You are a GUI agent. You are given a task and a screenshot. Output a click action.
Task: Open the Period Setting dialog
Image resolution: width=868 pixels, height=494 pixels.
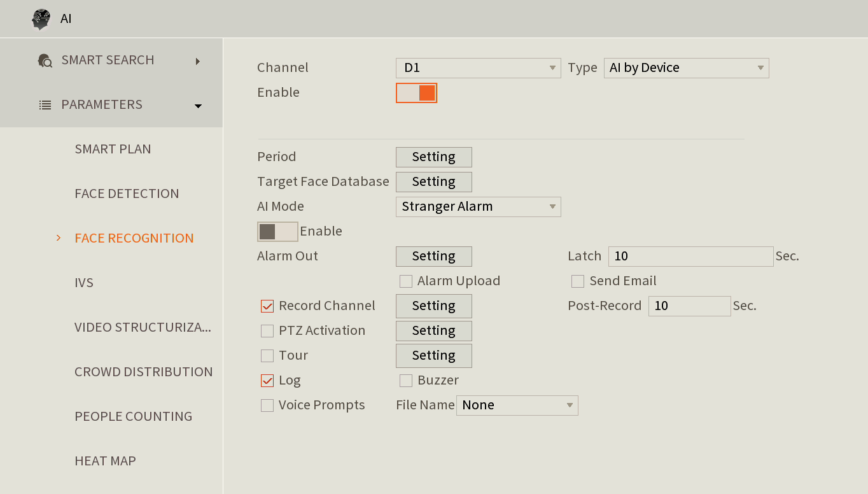click(433, 157)
